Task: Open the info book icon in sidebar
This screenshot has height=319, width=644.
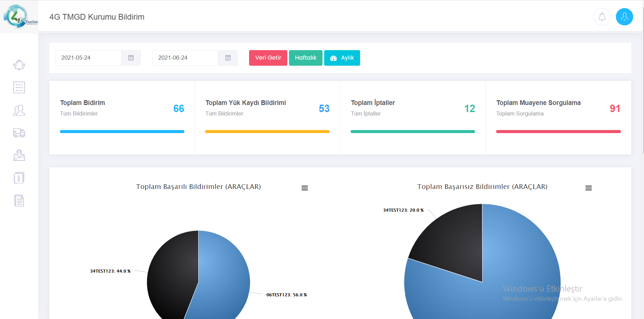Action: (x=19, y=178)
